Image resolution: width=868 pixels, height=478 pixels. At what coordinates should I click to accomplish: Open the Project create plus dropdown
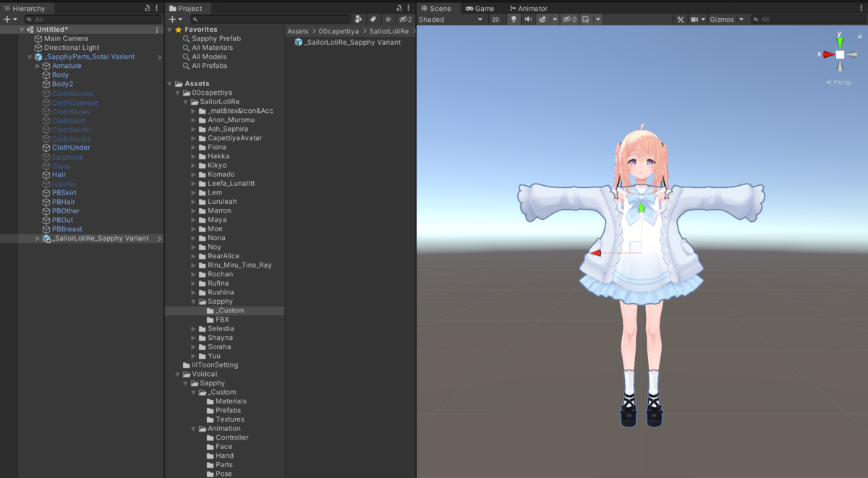(x=176, y=20)
